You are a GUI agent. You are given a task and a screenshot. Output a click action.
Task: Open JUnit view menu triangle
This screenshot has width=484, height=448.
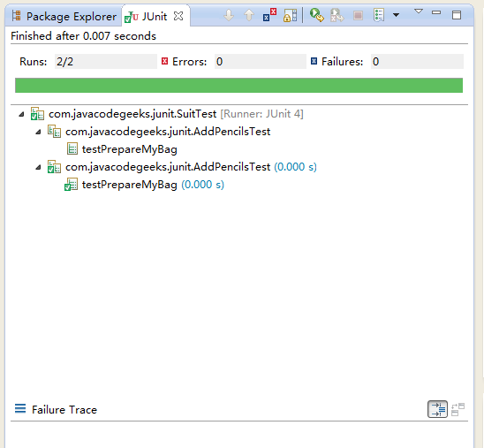click(419, 11)
